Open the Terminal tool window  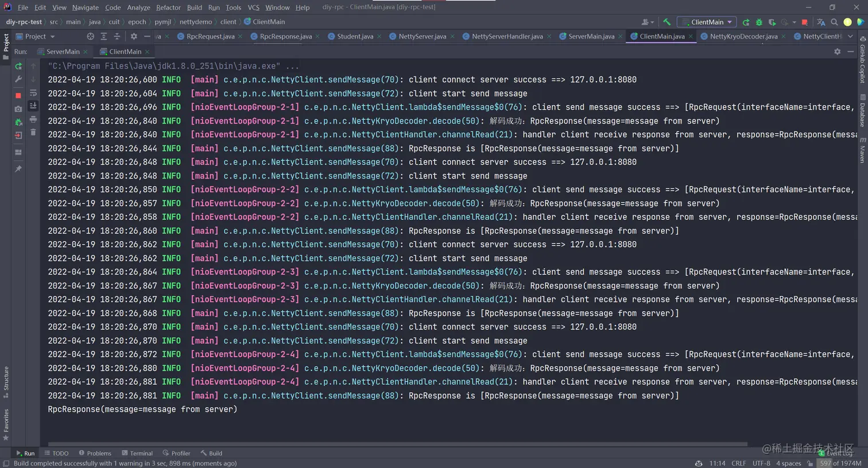pyautogui.click(x=137, y=453)
